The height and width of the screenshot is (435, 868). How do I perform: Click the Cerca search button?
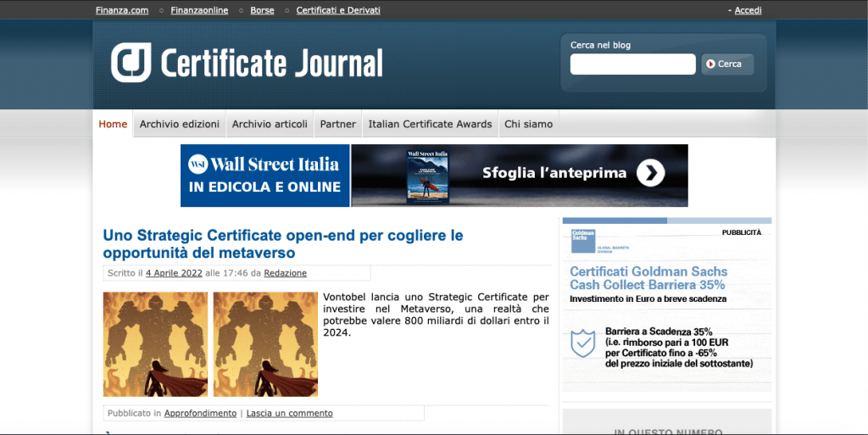tap(727, 64)
